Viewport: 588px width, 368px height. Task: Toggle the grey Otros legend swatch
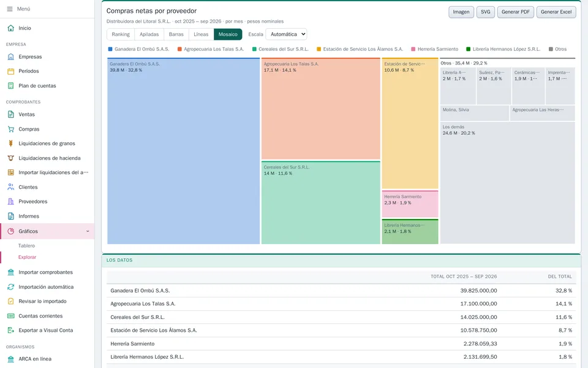pos(551,49)
